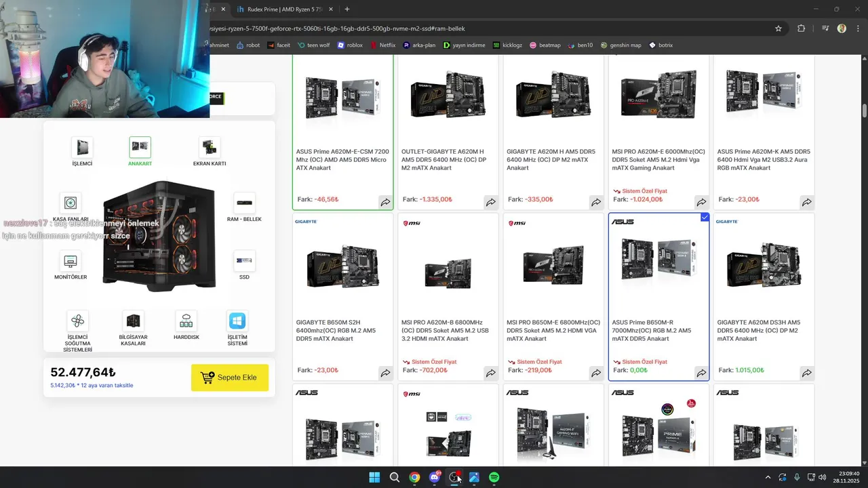Switch to the Rudex Prime AMD Ryzen tab
Viewport: 868px width, 488px height.
pyautogui.click(x=285, y=9)
